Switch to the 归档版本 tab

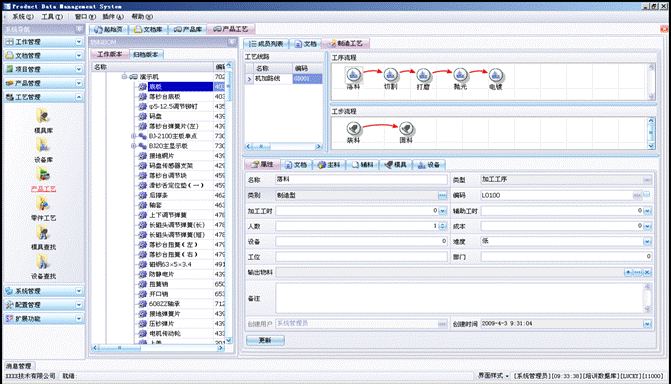(145, 54)
